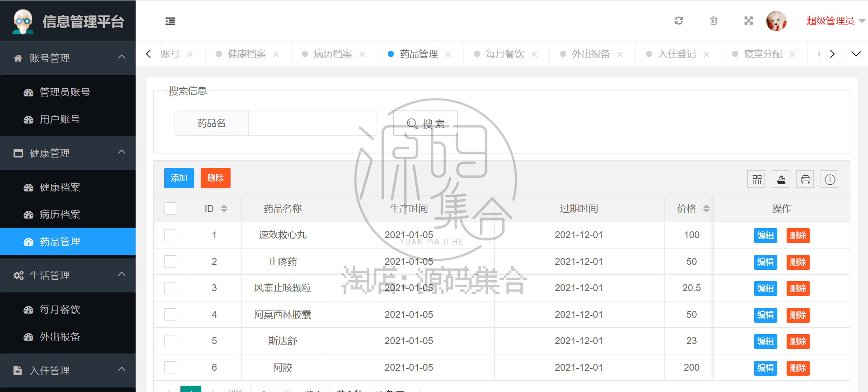Close the 药品管理 tab
The width and height of the screenshot is (868, 392).
coord(448,54)
